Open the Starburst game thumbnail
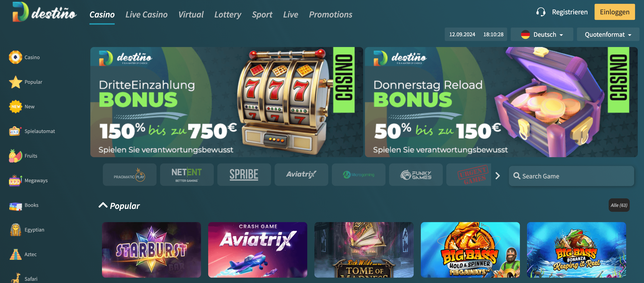The height and width of the screenshot is (283, 644). pyautogui.click(x=152, y=250)
